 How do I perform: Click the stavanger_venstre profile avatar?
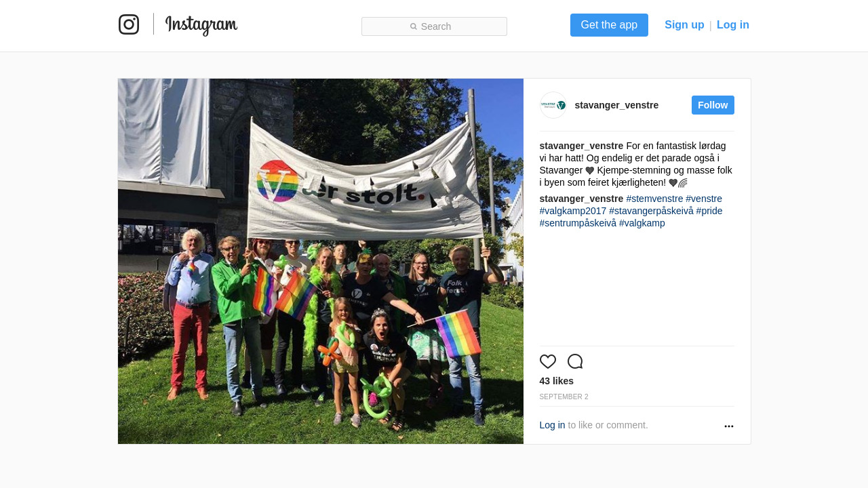tap(553, 105)
